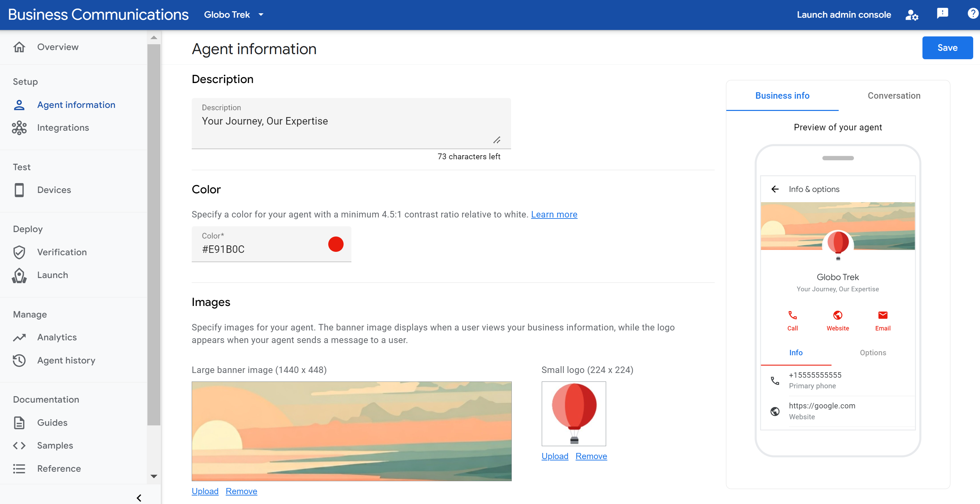
Task: Click the Verification icon under Deploy
Action: click(19, 252)
